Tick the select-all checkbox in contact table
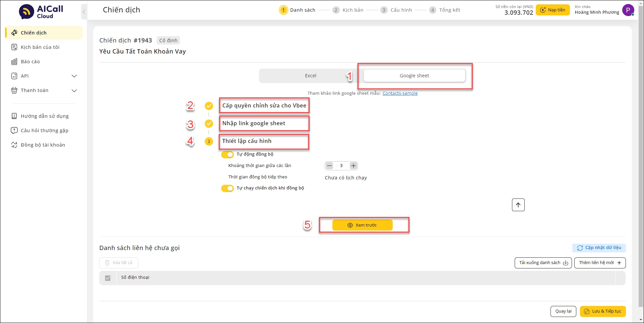The height and width of the screenshot is (323, 644). pos(108,278)
